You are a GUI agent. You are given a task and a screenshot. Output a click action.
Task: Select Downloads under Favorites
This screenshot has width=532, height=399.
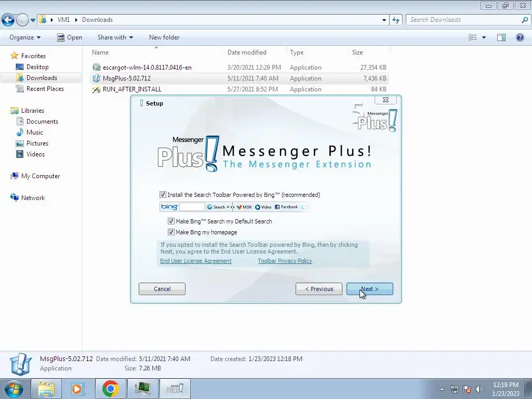(x=42, y=78)
